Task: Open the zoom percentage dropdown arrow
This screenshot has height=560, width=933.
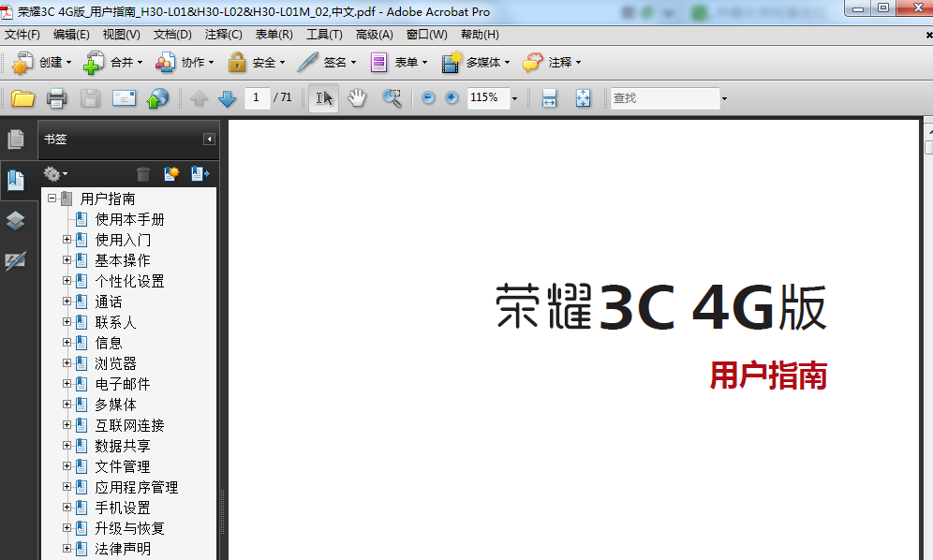Action: pos(514,98)
